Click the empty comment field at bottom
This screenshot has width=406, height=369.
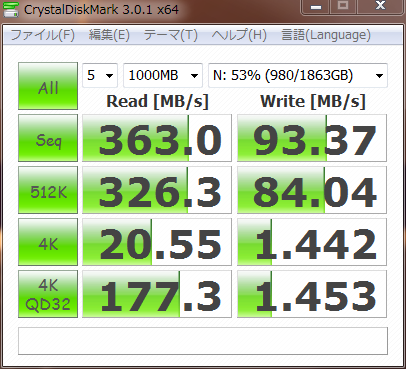[x=203, y=341]
